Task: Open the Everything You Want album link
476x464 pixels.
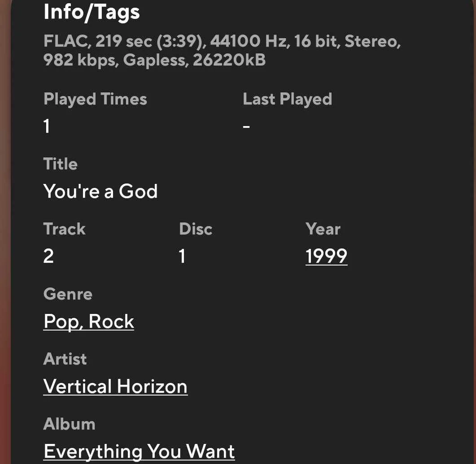Action: pos(139,451)
